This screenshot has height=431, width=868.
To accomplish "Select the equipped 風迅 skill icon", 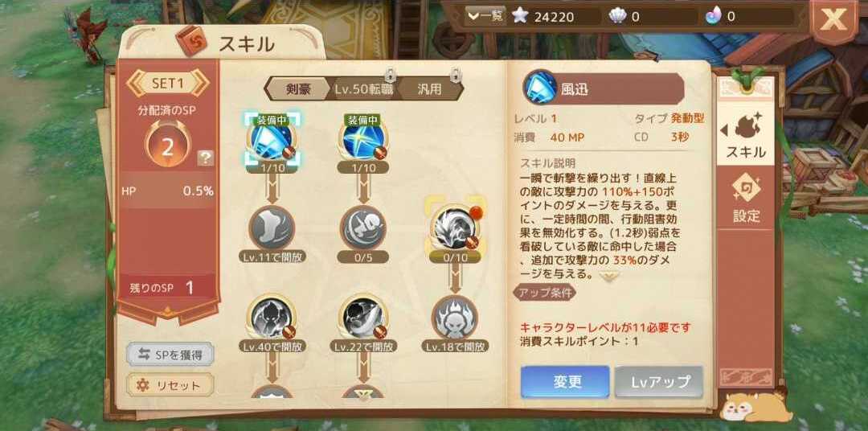I will 272,141.
